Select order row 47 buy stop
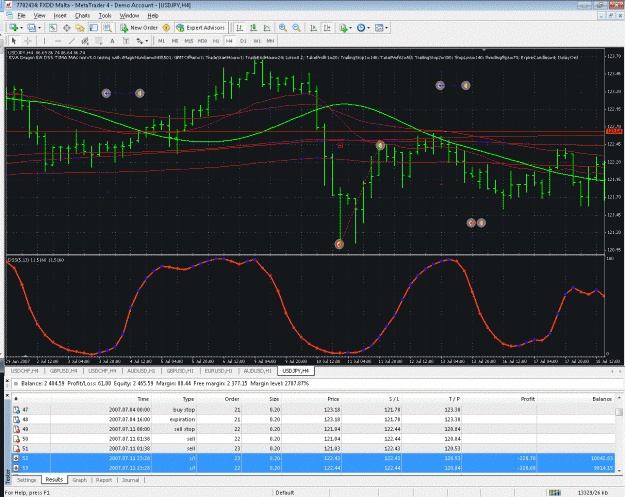 [x=313, y=410]
